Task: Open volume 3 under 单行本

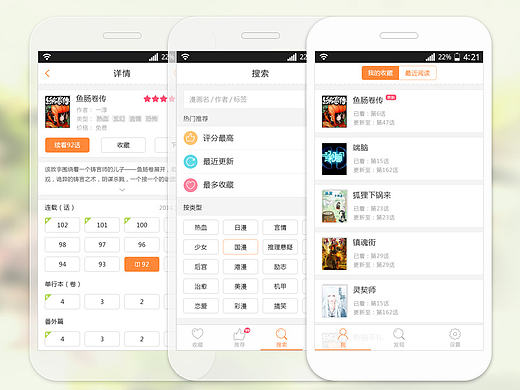Action: click(x=102, y=302)
